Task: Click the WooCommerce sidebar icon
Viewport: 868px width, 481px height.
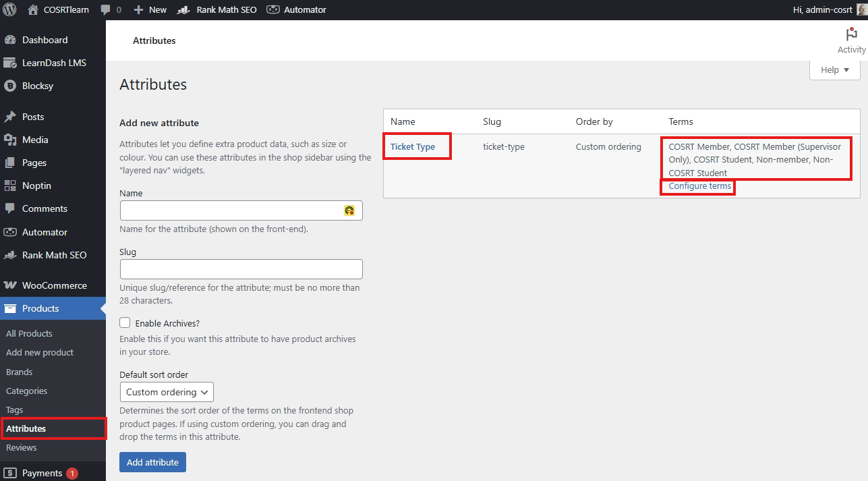Action: (x=10, y=285)
